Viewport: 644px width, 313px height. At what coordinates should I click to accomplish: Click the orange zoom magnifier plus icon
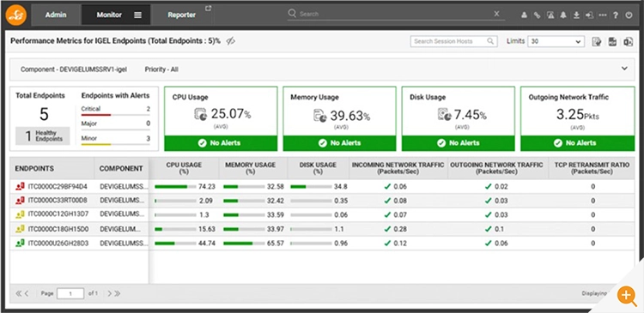(x=627, y=295)
